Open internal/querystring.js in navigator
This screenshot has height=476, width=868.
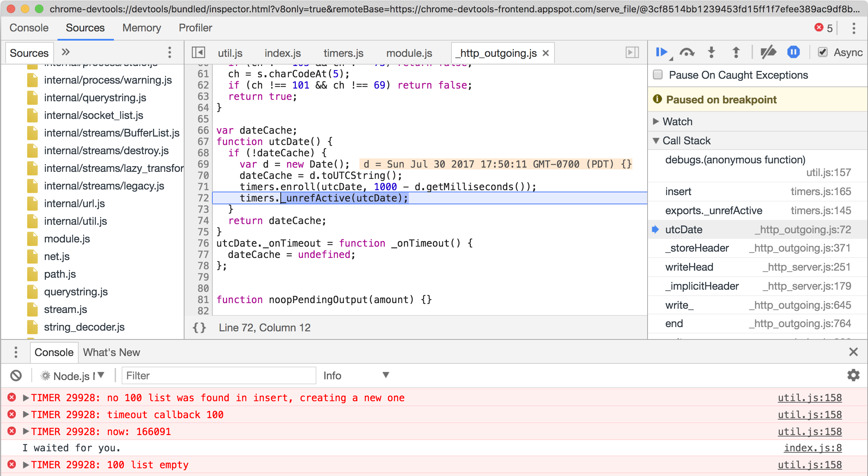pyautogui.click(x=95, y=98)
